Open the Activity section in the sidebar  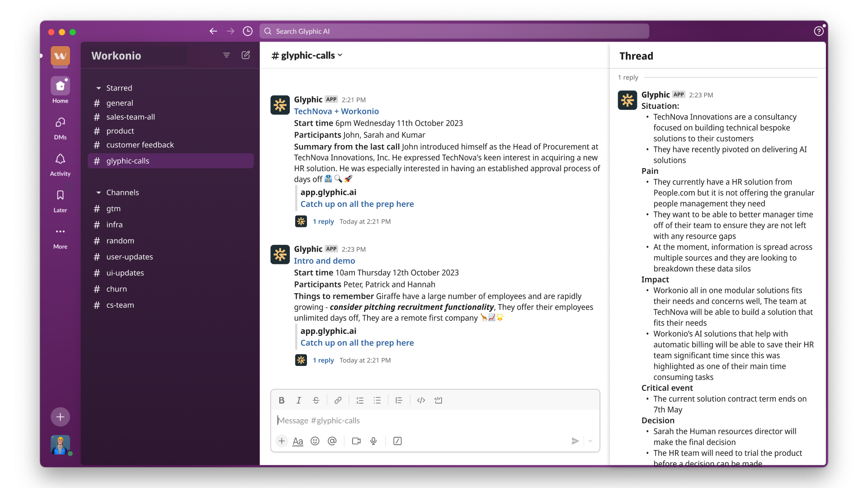[60, 164]
